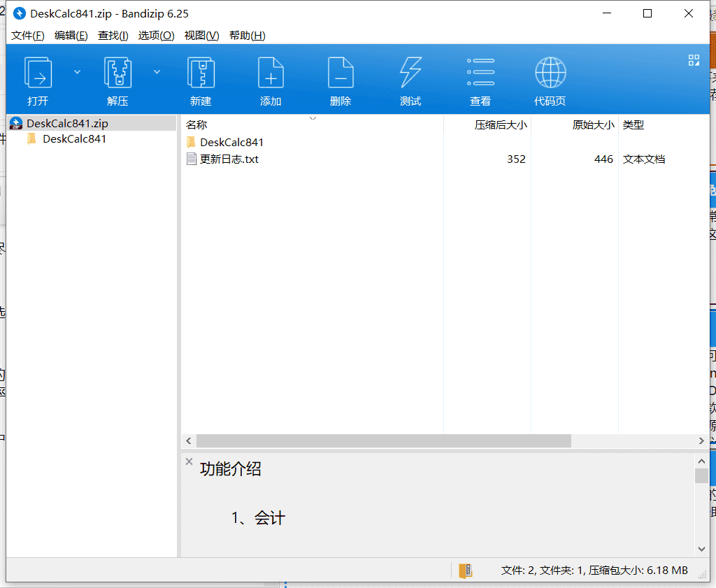Minimize the Bandizip window

tap(607, 14)
